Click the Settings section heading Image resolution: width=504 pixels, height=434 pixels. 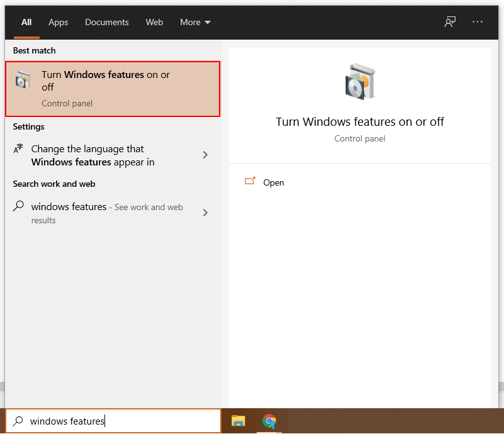[28, 126]
